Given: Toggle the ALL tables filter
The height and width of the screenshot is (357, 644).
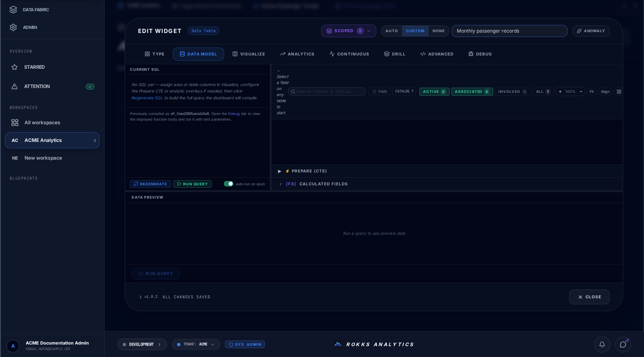Looking at the screenshot, I should [543, 92].
